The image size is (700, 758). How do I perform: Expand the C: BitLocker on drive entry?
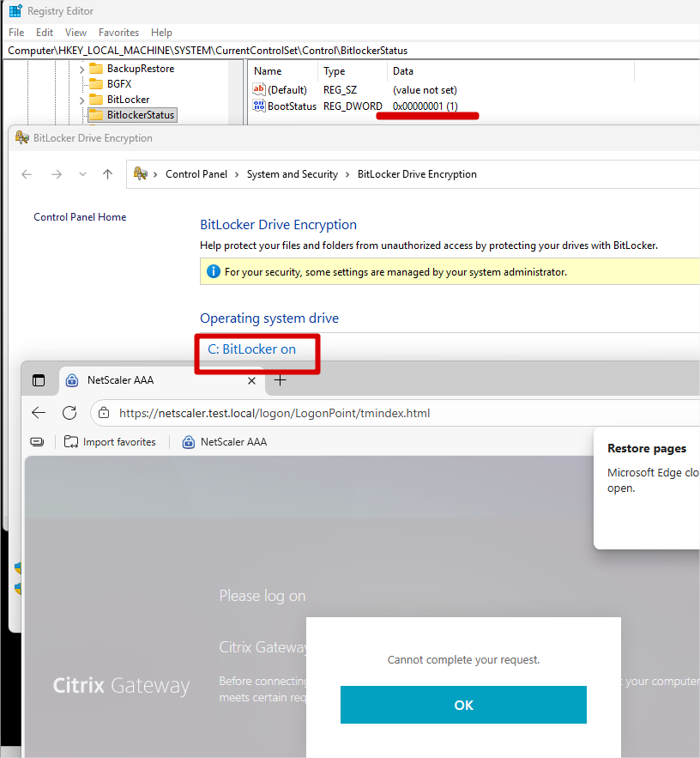pos(251,349)
